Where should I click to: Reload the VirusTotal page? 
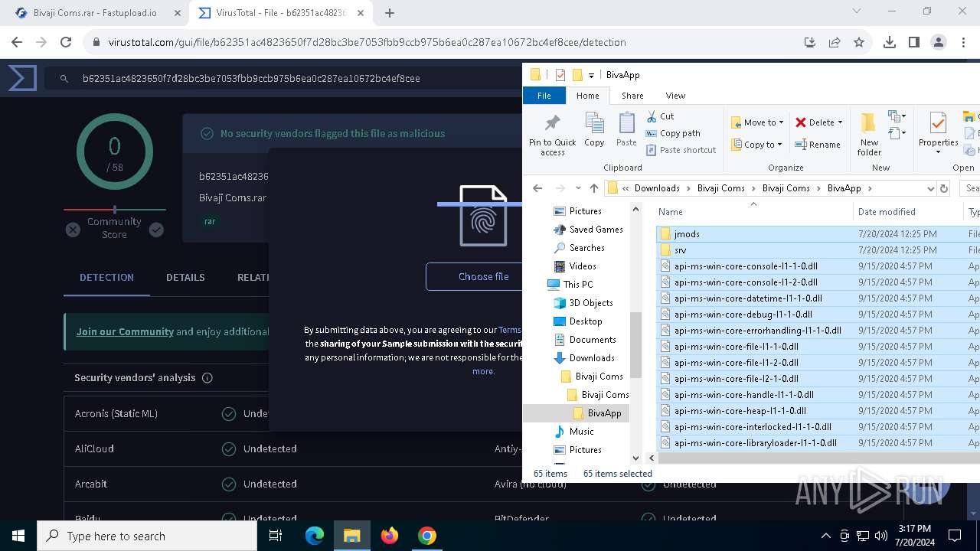coord(66,42)
